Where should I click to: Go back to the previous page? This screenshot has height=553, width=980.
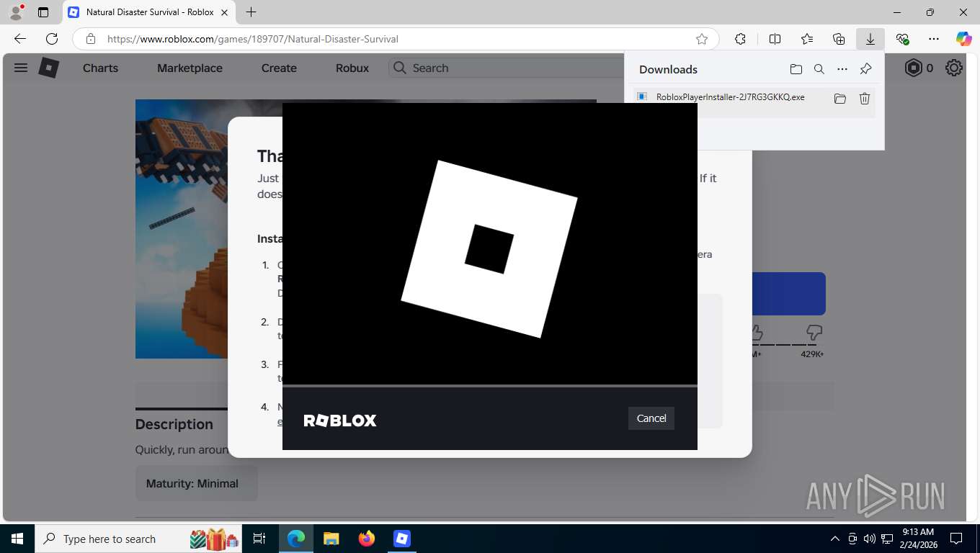pyautogui.click(x=20, y=39)
